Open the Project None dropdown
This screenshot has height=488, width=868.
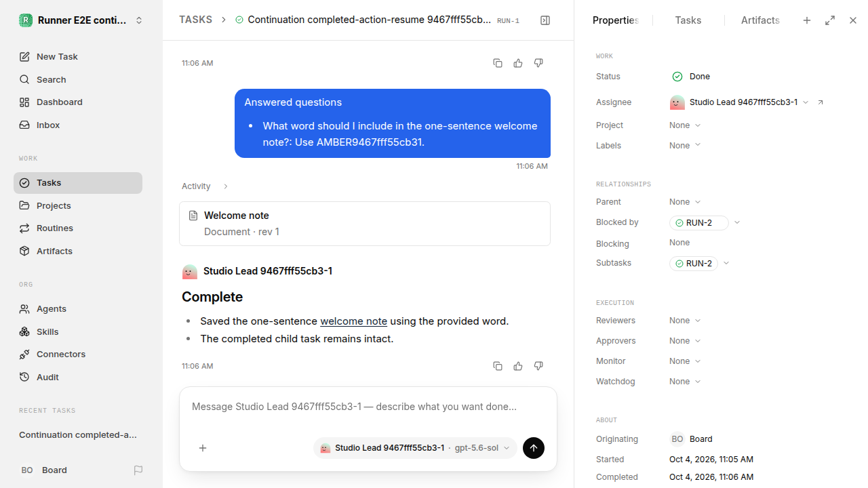(x=685, y=125)
